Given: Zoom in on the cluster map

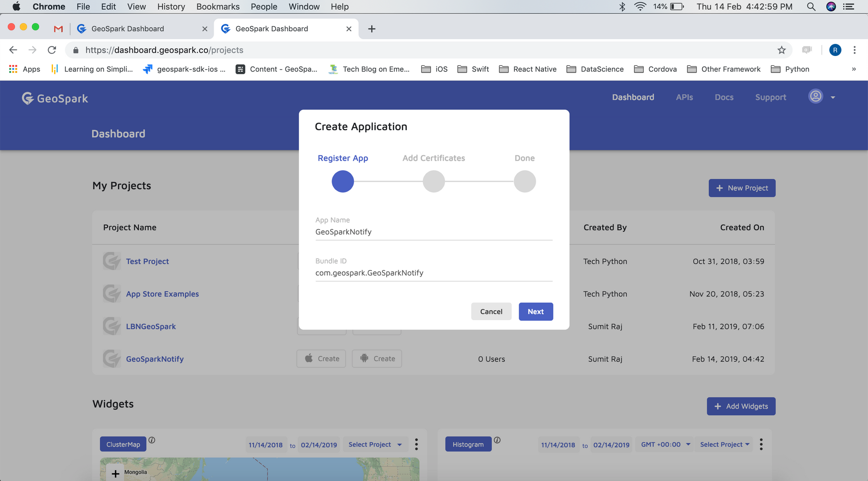Looking at the screenshot, I should coord(115,474).
